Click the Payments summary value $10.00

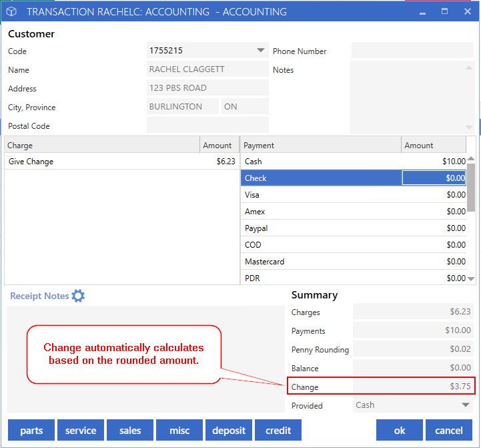(x=413, y=330)
